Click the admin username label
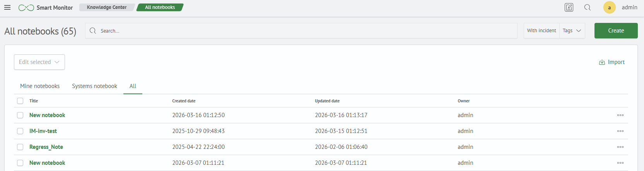This screenshot has height=171, width=644. [x=629, y=7]
